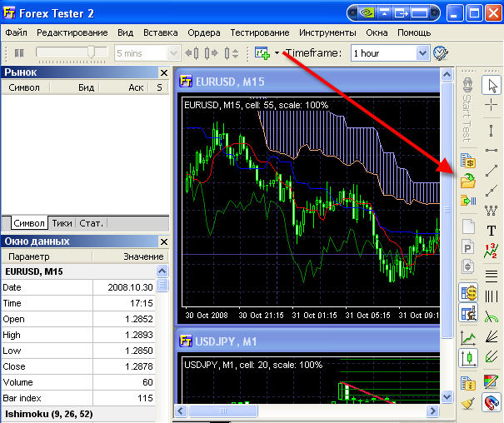Select the Fibonacci arc tool
The width and height of the screenshot is (504, 423).
[x=492, y=316]
